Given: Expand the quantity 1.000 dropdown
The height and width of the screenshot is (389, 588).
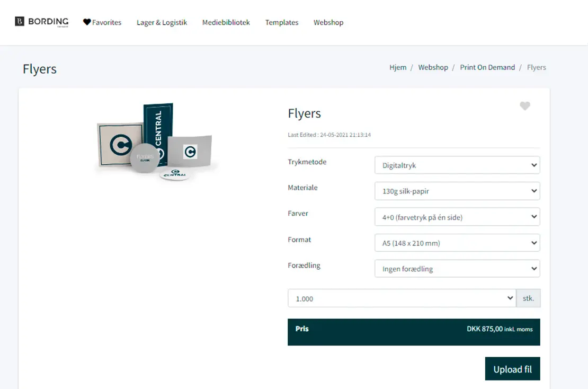Looking at the screenshot, I should (x=402, y=298).
